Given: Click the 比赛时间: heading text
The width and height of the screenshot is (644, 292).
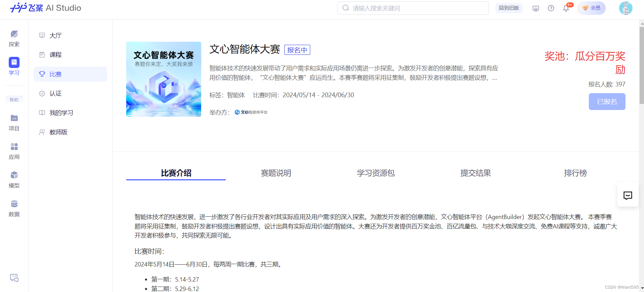Looking at the screenshot, I should tap(149, 251).
